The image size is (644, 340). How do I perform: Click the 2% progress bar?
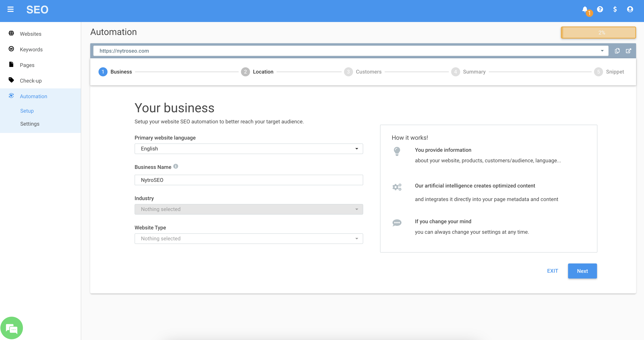[x=599, y=33]
